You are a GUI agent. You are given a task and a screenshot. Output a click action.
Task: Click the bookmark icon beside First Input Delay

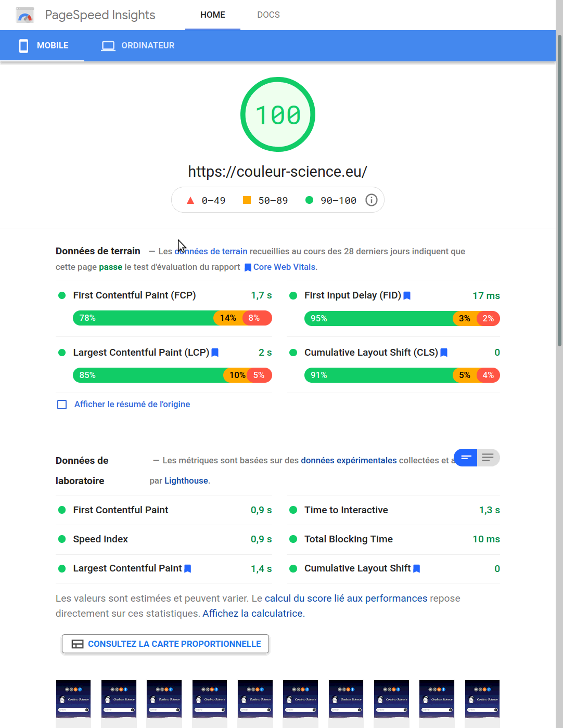point(407,295)
